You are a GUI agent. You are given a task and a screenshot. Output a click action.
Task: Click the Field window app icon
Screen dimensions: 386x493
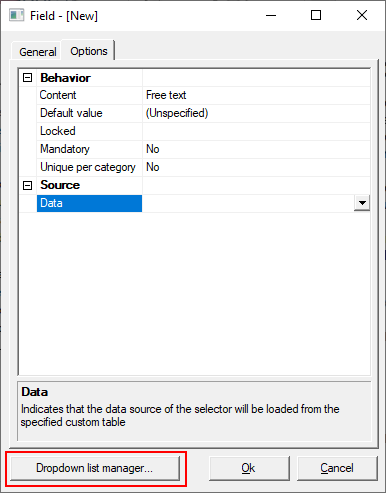click(x=16, y=15)
